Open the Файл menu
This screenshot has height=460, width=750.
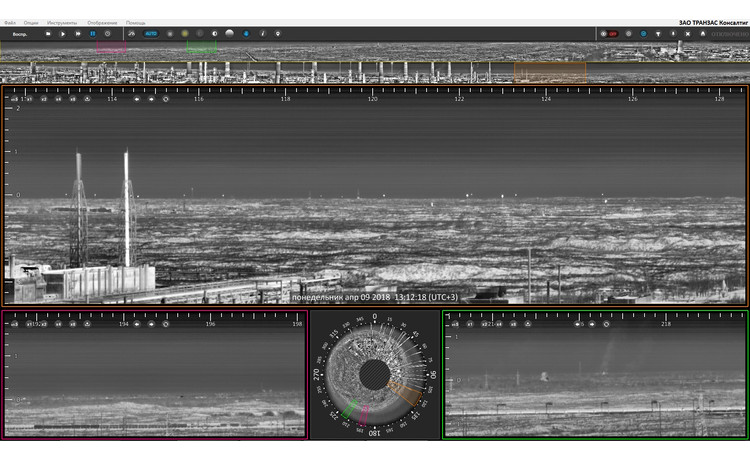(x=9, y=22)
